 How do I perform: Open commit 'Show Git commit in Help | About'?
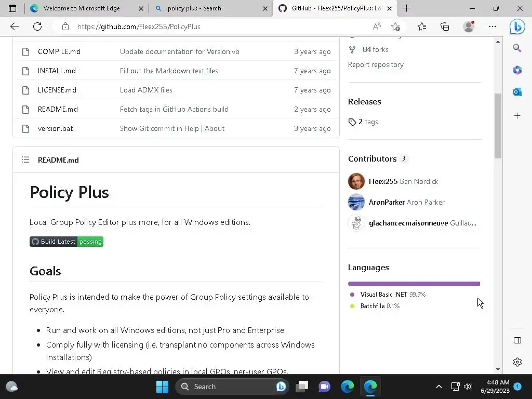pos(172,129)
